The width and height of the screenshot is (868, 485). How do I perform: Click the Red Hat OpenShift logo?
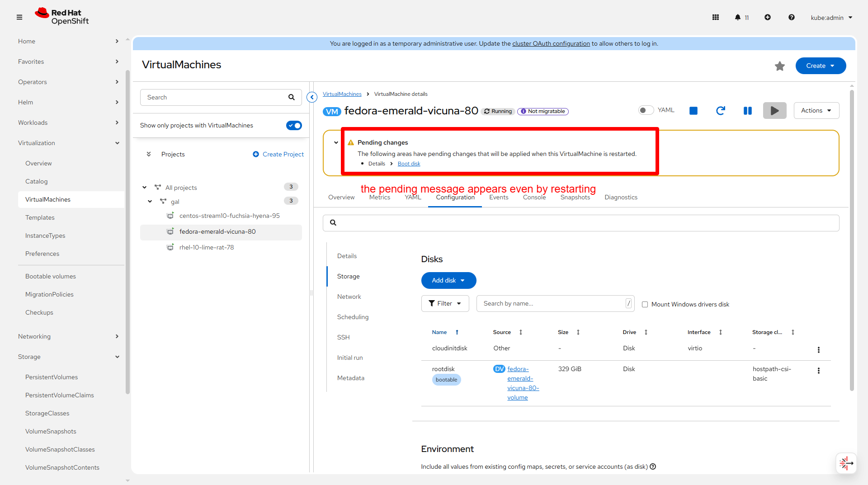click(62, 17)
